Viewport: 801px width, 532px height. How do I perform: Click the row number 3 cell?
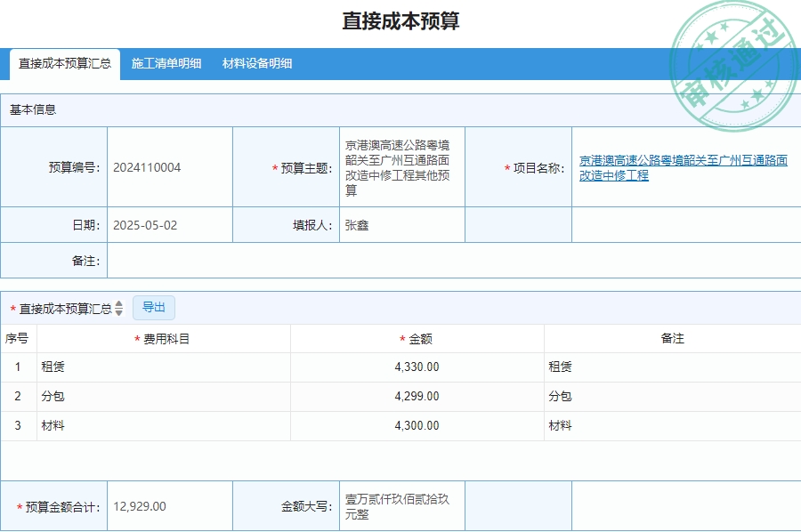point(18,425)
